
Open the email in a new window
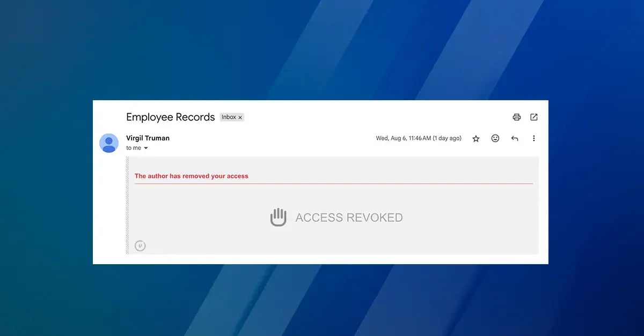[x=533, y=117]
